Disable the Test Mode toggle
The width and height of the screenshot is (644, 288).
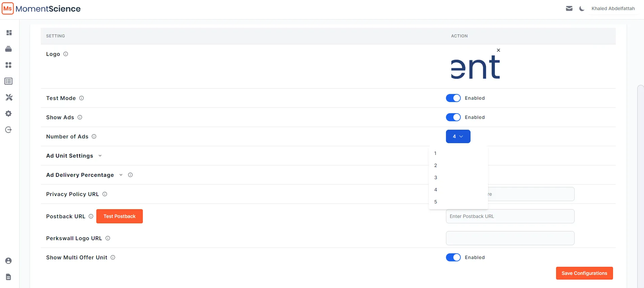click(453, 98)
